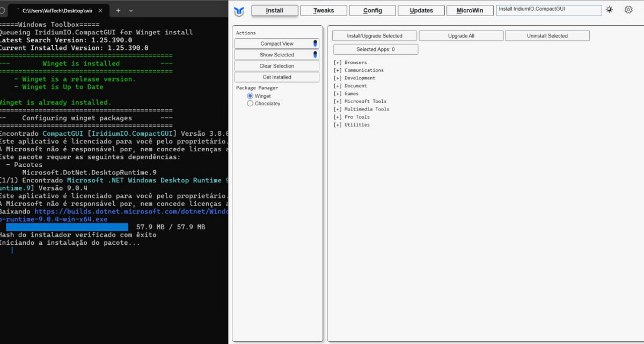Click the Get Installed button
The image size is (644, 344).
pyautogui.click(x=277, y=77)
